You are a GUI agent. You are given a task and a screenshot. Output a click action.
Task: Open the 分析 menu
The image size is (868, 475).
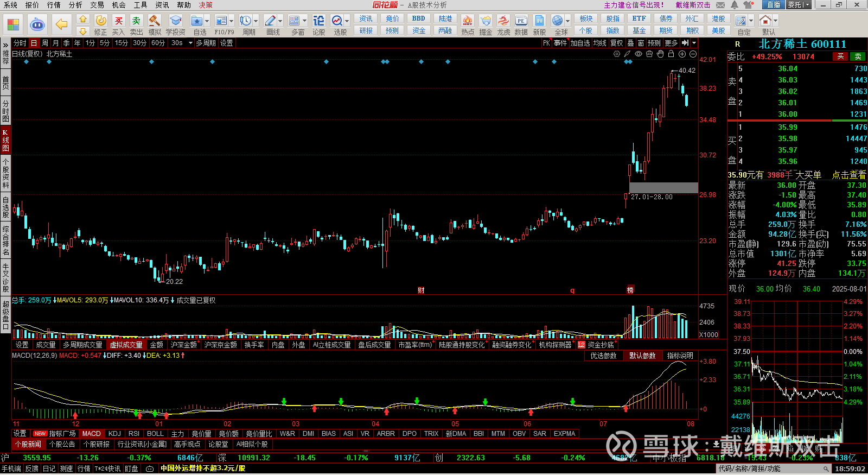click(75, 5)
